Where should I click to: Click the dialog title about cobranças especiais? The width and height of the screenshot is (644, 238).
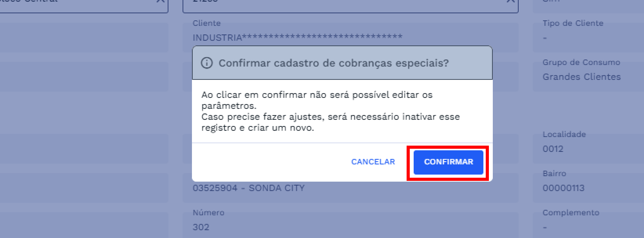[333, 63]
